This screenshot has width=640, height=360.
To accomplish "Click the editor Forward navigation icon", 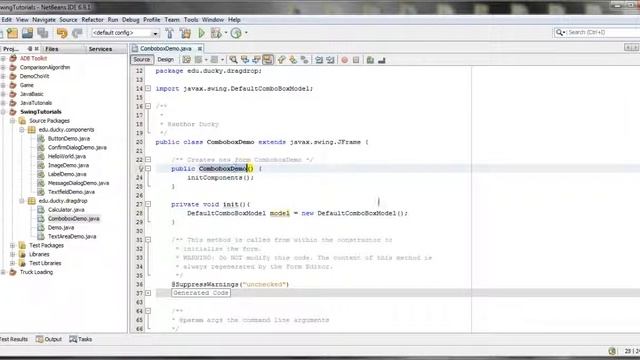I will point(214,60).
